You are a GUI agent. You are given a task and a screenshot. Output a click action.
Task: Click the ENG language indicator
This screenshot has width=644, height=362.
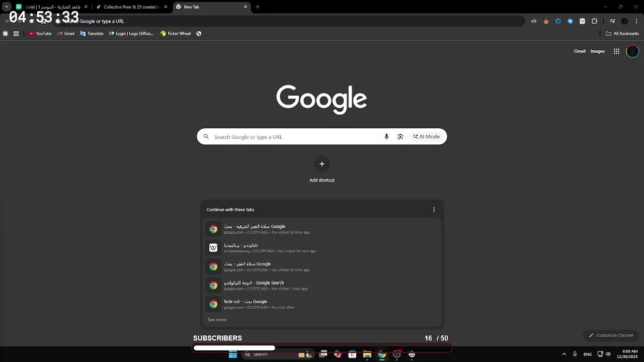point(587,354)
